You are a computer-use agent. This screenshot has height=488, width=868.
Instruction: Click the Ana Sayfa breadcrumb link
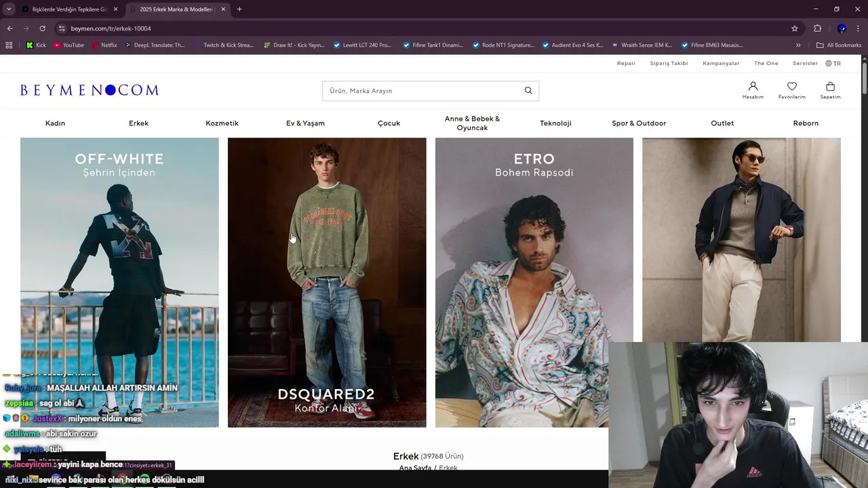415,468
